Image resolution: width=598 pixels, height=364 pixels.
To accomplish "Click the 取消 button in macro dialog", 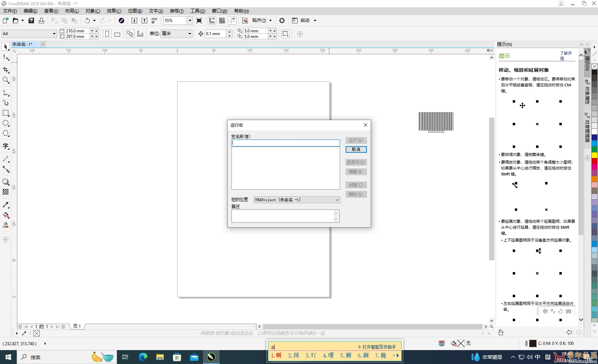I will (x=356, y=149).
